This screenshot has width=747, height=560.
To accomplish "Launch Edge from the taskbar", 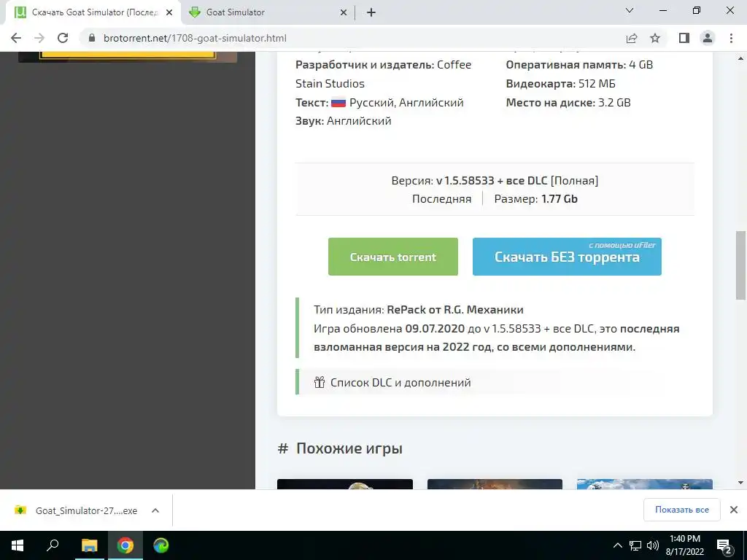I will coord(161,545).
